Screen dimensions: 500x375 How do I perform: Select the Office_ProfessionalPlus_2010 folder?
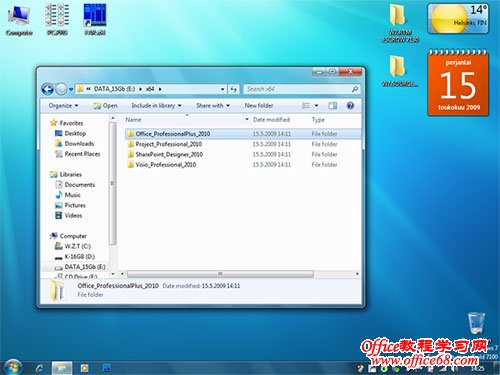(x=173, y=134)
